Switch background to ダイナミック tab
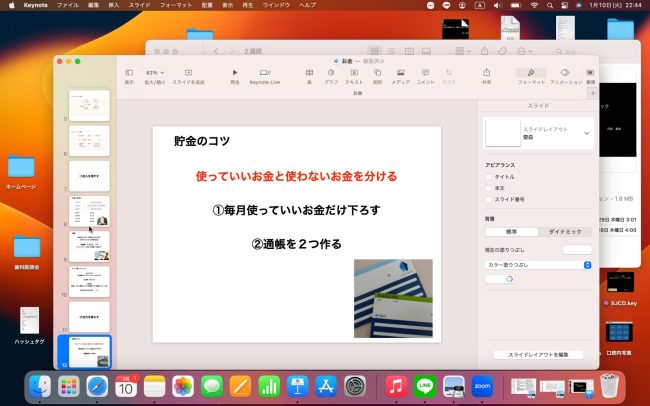Viewport: 650px width, 406px height. 565,231
